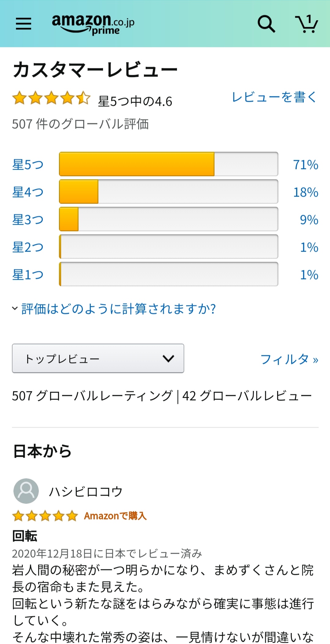
Task: Tap the overall 4.6 star rating icons
Action: (51, 98)
